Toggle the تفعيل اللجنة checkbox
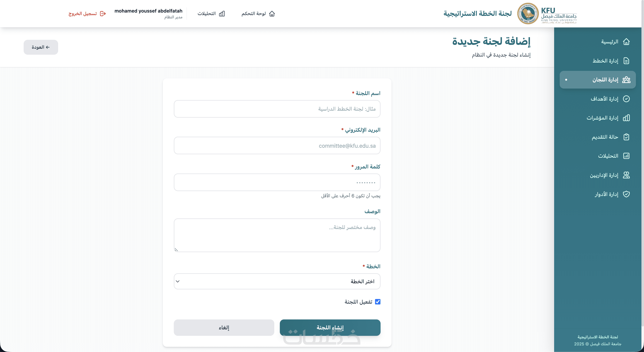Viewport: 644px width, 352px height. (x=378, y=302)
